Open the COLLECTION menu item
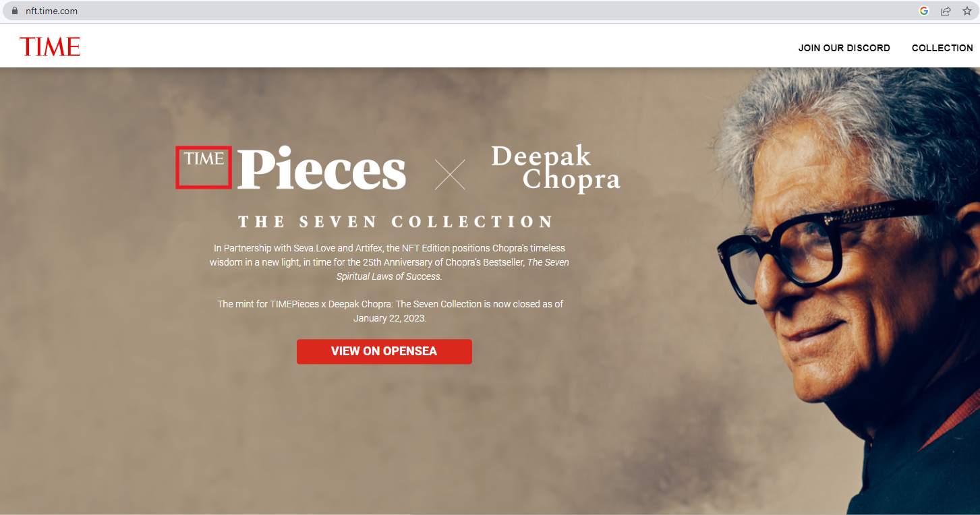980x515 pixels. click(942, 48)
